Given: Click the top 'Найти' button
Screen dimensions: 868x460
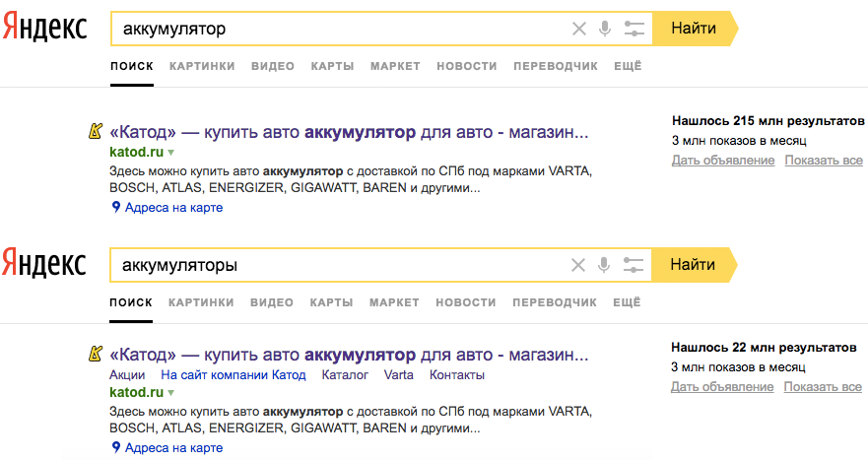Looking at the screenshot, I should tap(695, 29).
